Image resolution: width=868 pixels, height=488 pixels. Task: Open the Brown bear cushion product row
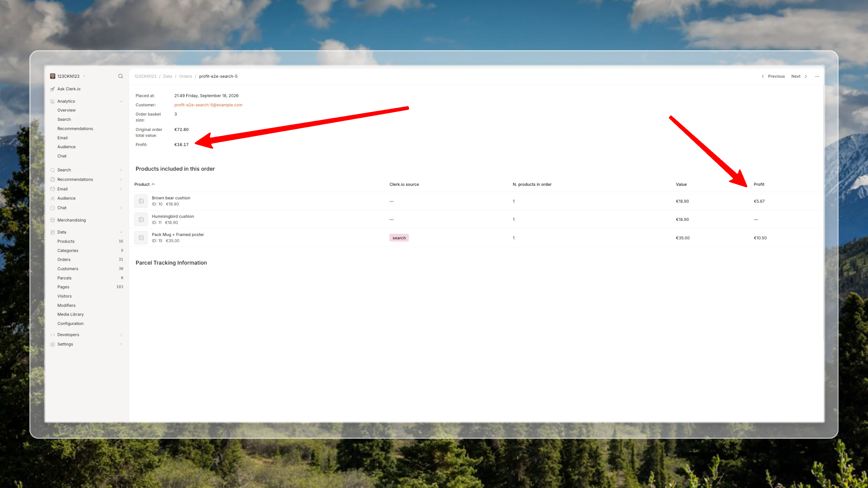tap(476, 201)
